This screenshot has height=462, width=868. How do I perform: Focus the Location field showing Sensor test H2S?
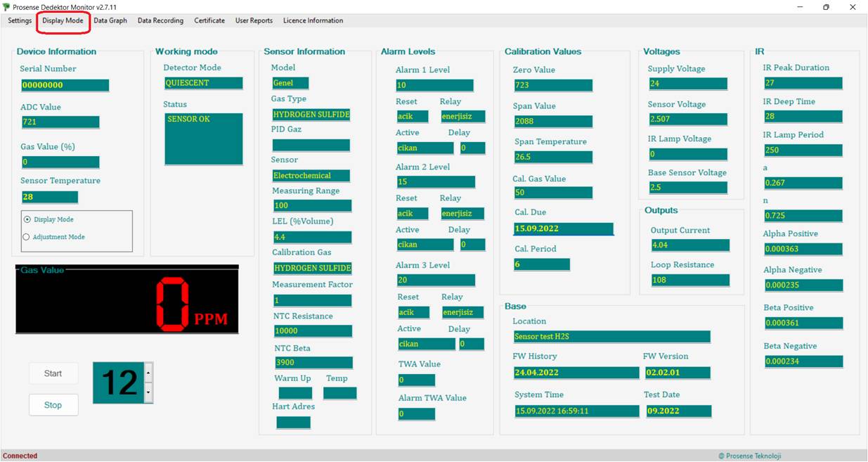click(x=611, y=336)
